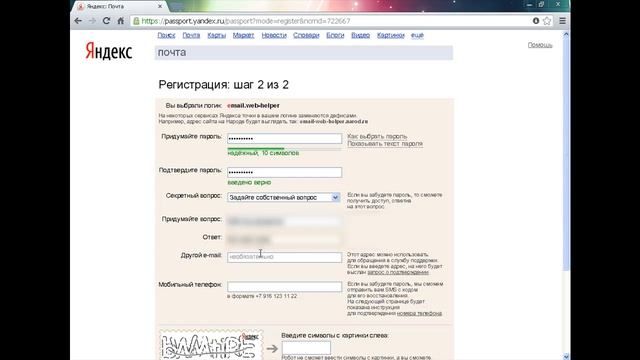Select the Яндекс: Почта browser tab

click(120, 6)
